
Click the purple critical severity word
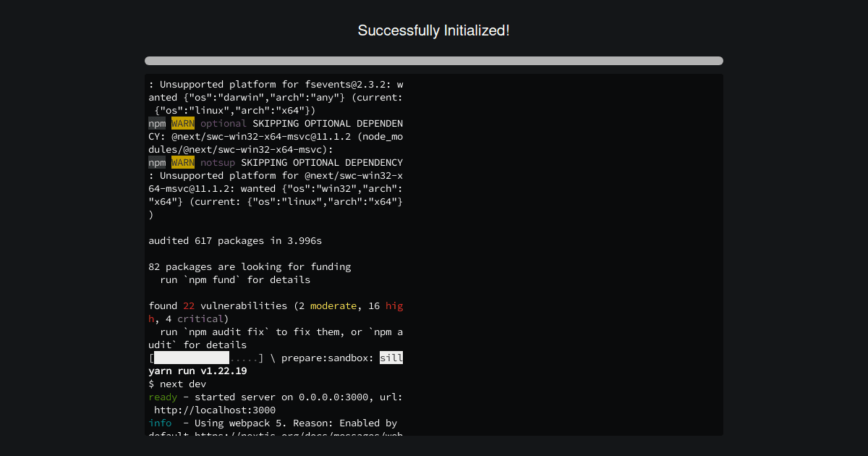click(200, 318)
